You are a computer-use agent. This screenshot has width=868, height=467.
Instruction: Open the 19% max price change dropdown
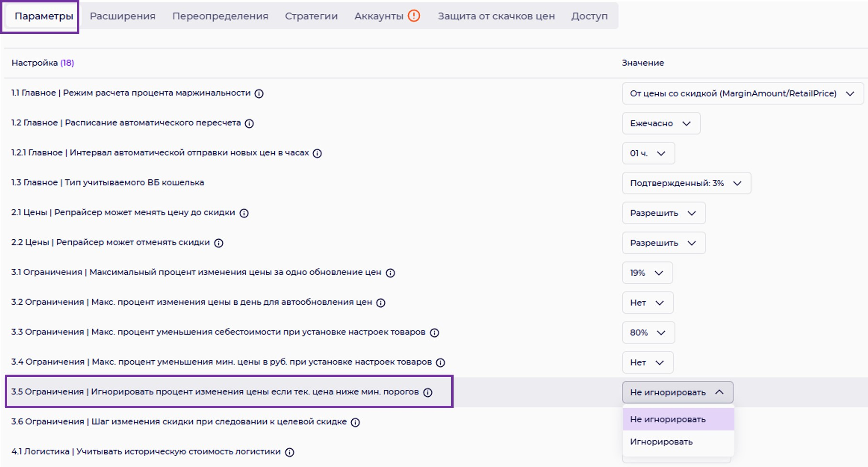(647, 273)
